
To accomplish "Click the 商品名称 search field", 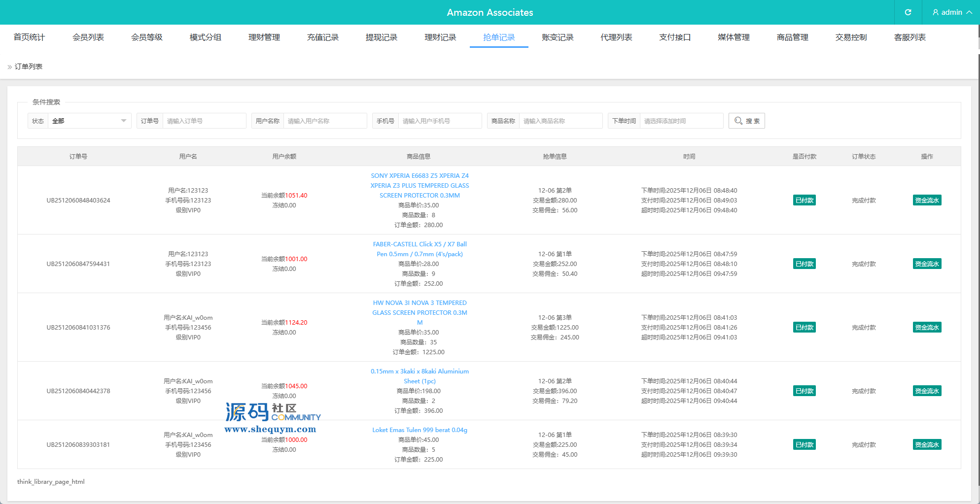I will (560, 121).
